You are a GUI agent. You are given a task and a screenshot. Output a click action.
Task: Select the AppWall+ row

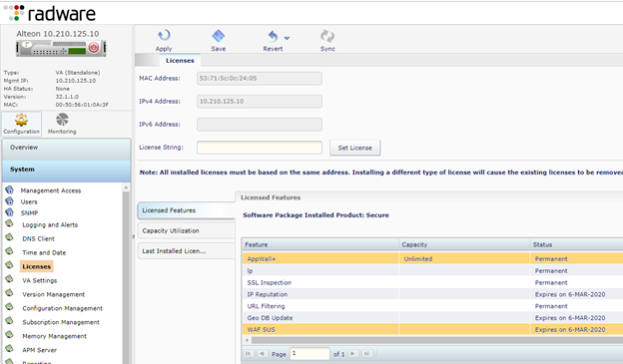432,259
